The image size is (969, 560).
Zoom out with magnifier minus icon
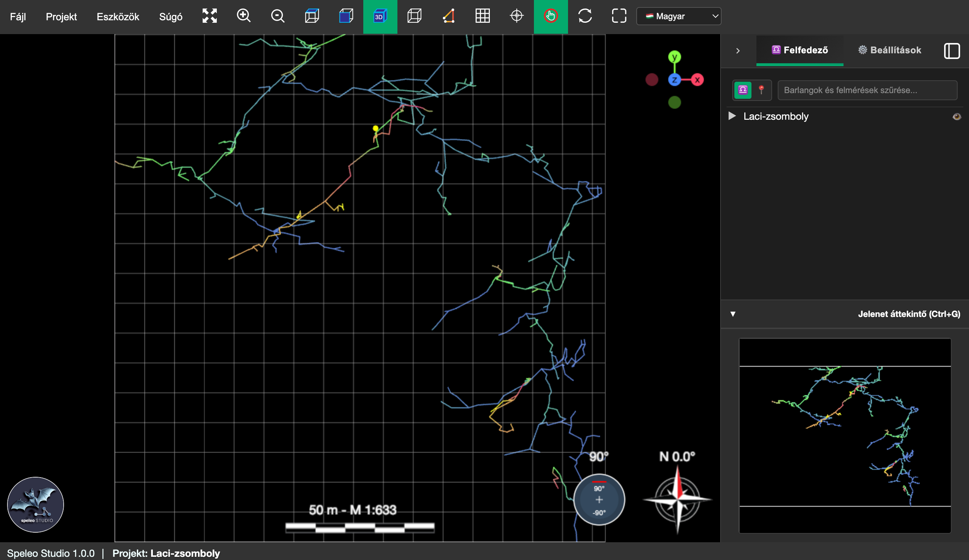click(x=277, y=16)
